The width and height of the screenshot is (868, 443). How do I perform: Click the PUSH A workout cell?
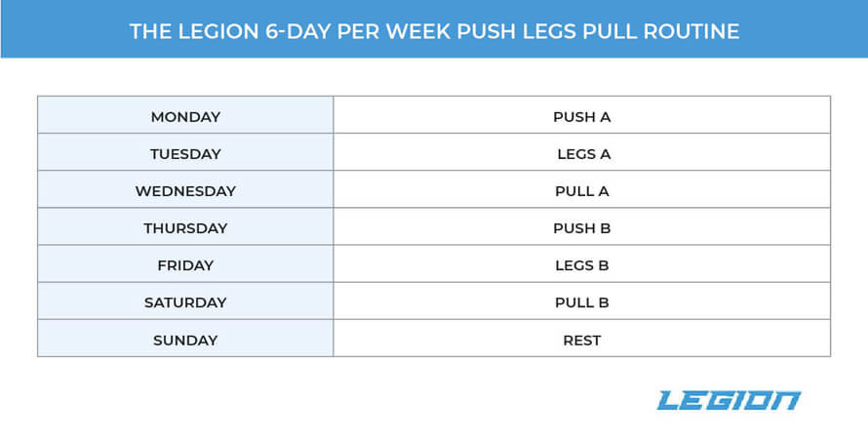[x=581, y=117]
